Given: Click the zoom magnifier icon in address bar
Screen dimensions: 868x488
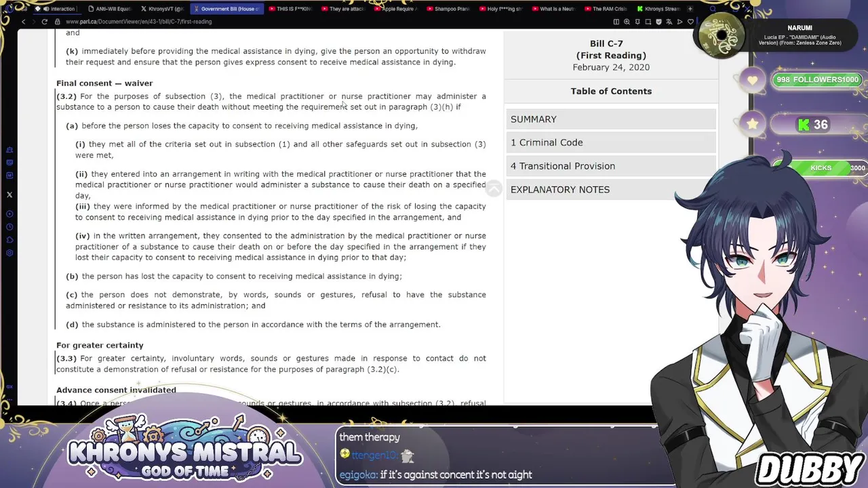Looking at the screenshot, I should coord(627,22).
